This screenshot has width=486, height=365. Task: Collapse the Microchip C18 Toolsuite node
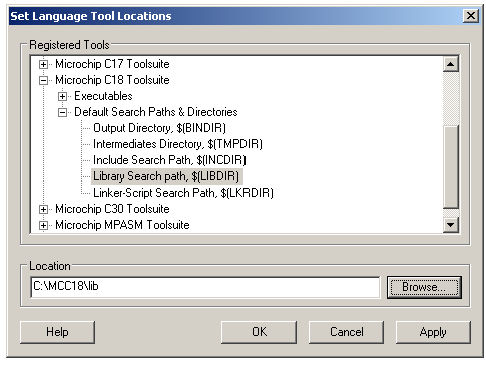click(43, 80)
